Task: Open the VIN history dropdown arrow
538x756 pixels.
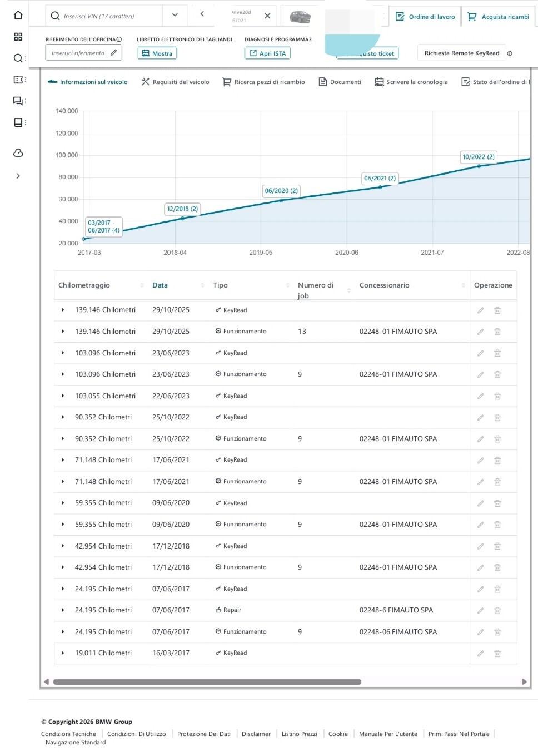Action: pos(175,16)
